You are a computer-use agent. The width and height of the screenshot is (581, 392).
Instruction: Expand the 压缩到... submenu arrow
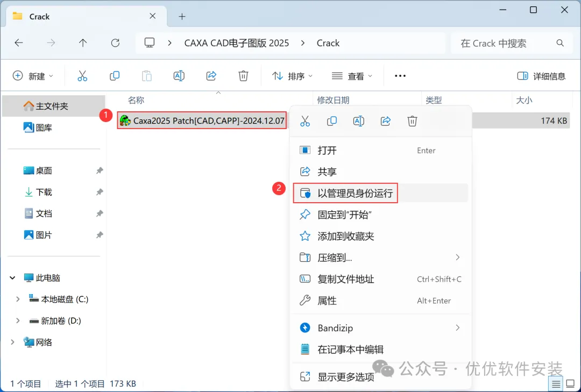tap(458, 258)
